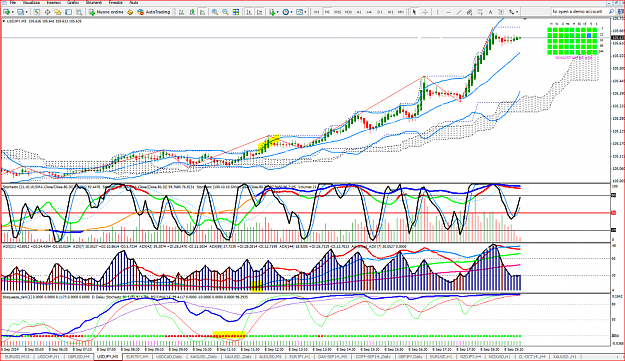Zoom out of the chart
Image resolution: width=625 pixels, height=361 pixels.
tap(225, 12)
